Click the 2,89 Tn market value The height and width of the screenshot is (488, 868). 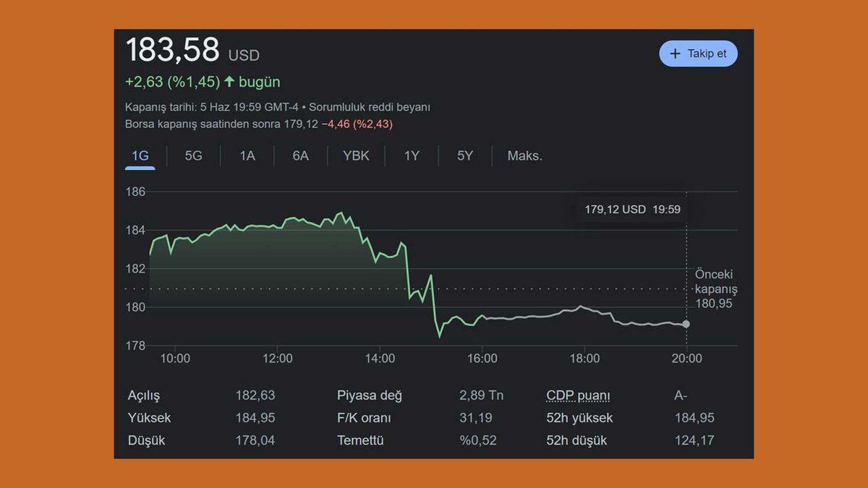[481, 395]
